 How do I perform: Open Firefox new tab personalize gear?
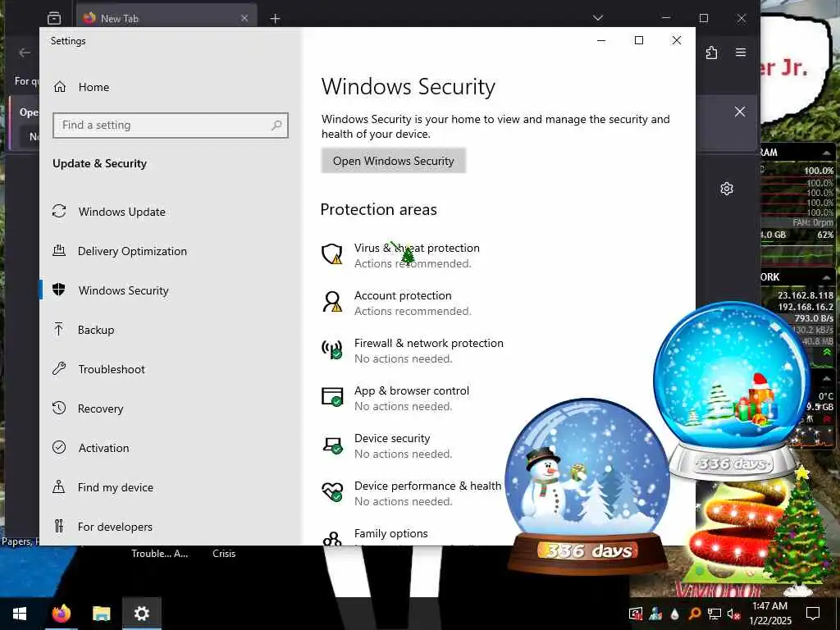(727, 189)
